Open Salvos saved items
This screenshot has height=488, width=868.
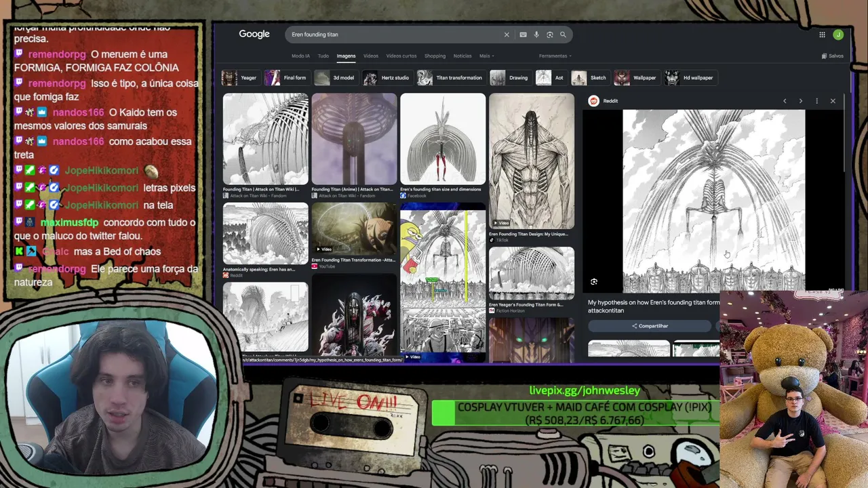(x=833, y=56)
